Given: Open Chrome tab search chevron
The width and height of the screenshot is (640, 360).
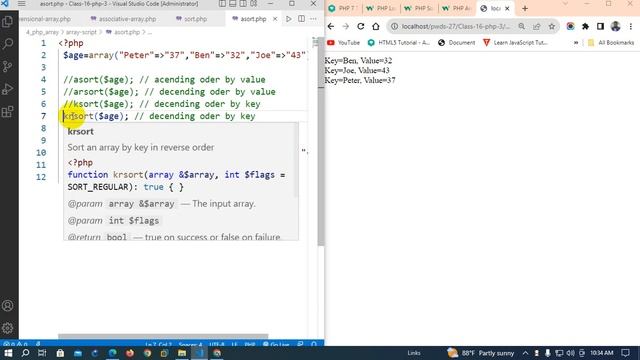Looking at the screenshot, I should [x=565, y=4].
